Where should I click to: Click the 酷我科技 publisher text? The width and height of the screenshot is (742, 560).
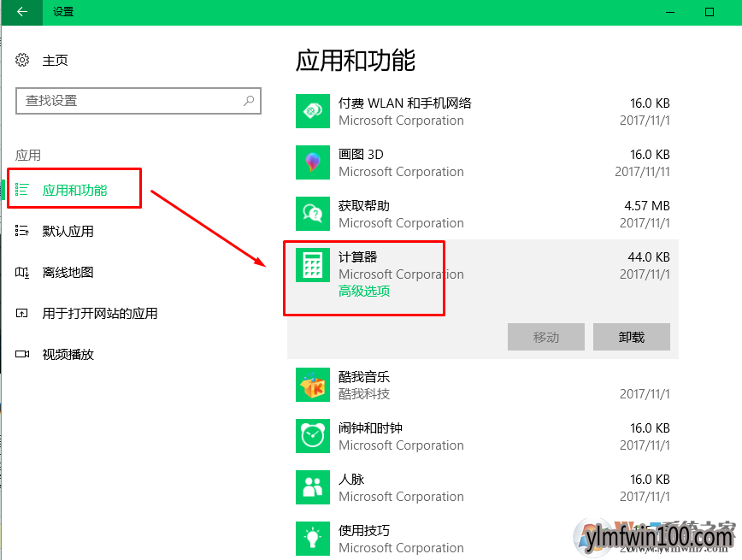coord(364,394)
